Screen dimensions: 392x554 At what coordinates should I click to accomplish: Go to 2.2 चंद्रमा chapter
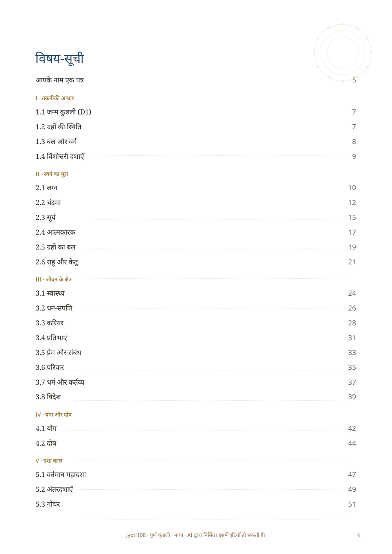196,203
